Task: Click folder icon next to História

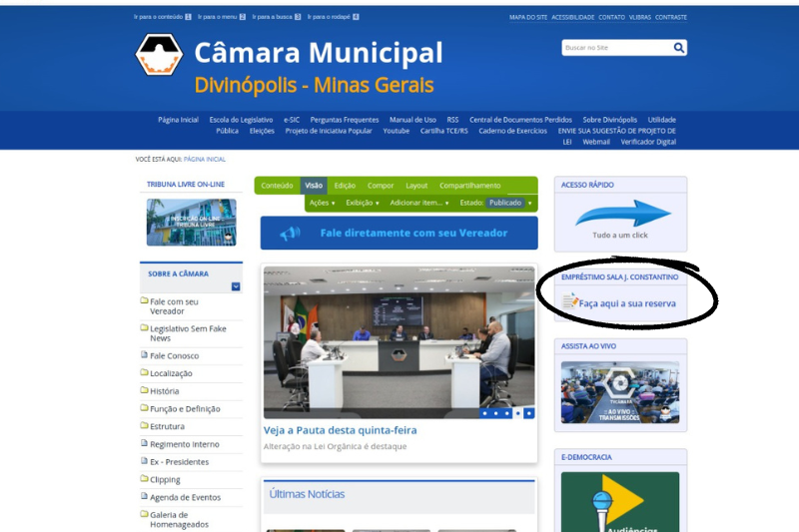Action: [144, 390]
